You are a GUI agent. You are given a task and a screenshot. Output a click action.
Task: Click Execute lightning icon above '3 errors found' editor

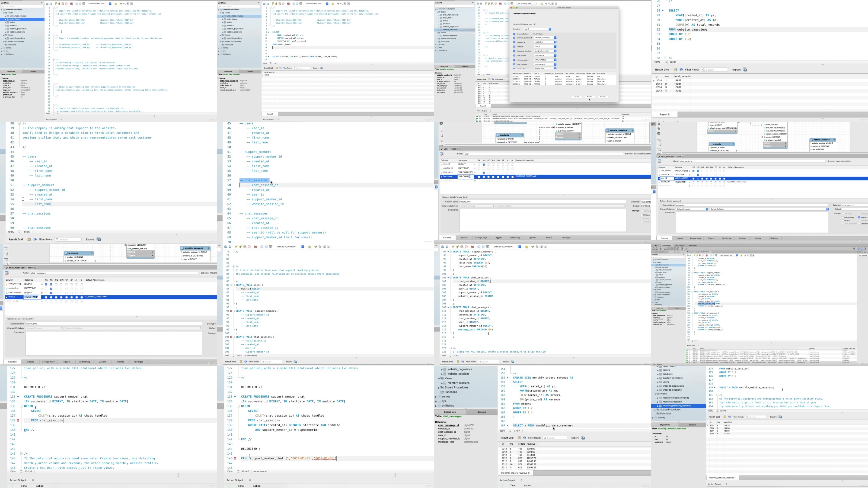(236, 247)
